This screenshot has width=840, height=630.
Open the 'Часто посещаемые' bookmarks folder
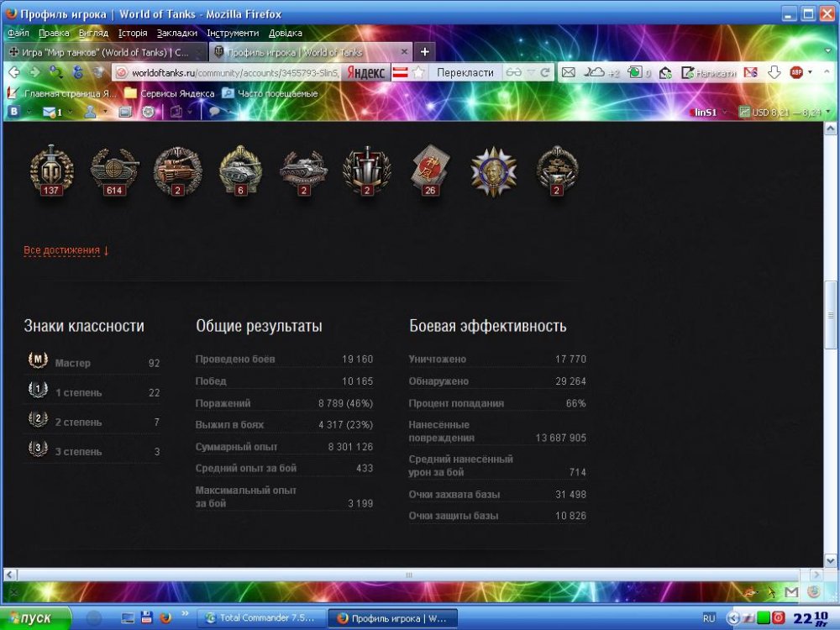click(x=270, y=93)
